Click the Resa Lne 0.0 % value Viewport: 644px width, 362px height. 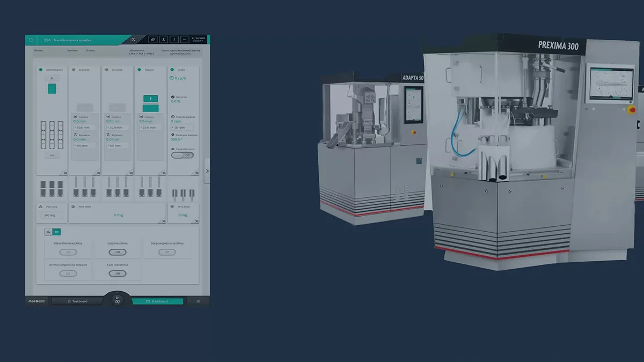click(177, 101)
